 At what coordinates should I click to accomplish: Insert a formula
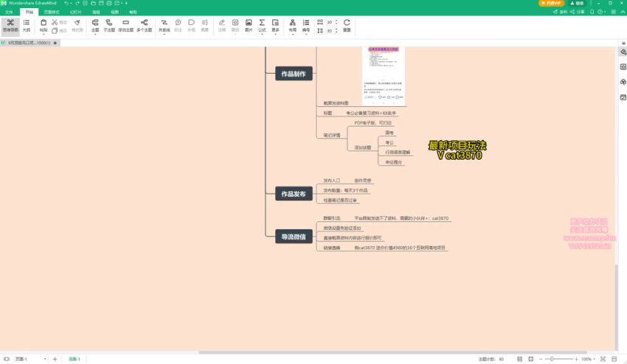pos(262,26)
